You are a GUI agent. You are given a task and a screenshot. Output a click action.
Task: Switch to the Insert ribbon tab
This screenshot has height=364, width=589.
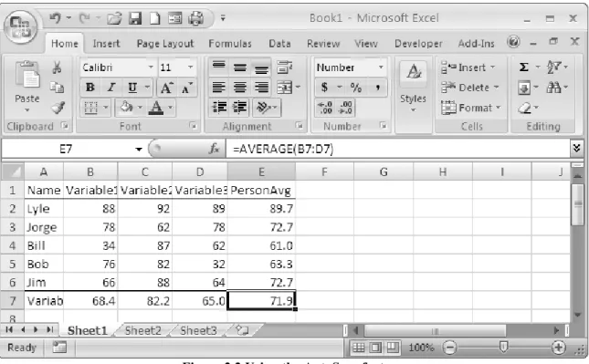tap(106, 44)
